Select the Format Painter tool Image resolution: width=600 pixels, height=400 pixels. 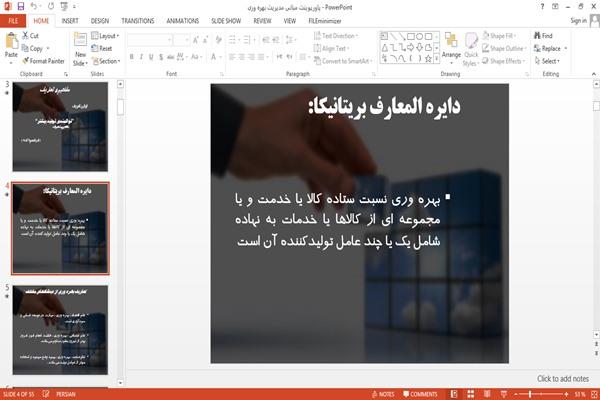click(44, 61)
